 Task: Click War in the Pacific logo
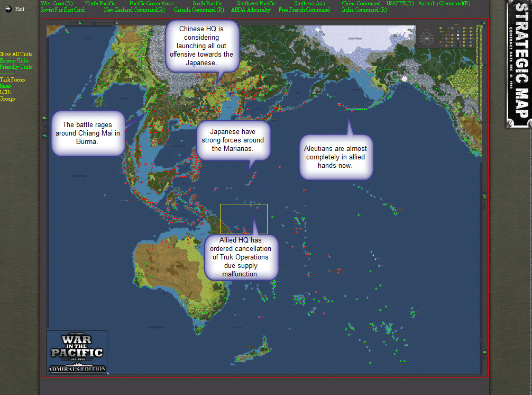[x=77, y=352]
